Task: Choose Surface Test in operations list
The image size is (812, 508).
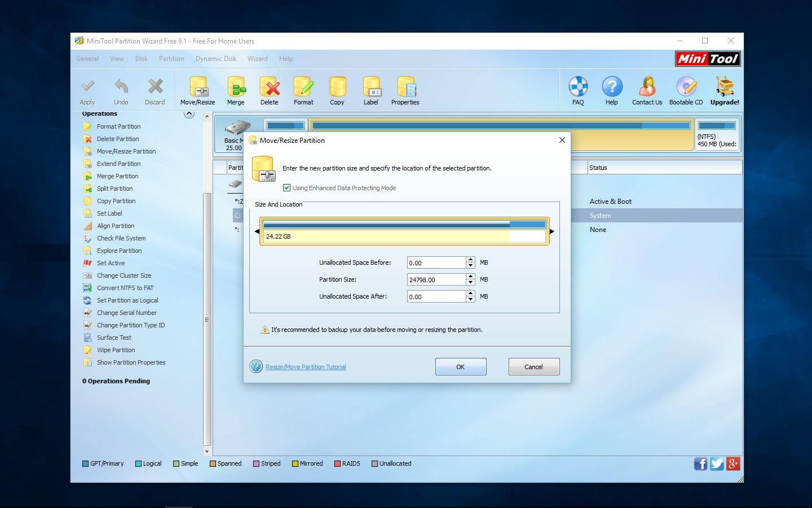Action: tap(114, 338)
